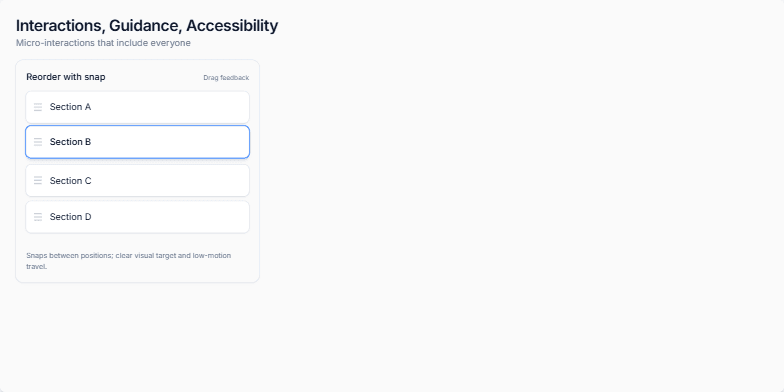Choose the Section C list item

tap(138, 180)
